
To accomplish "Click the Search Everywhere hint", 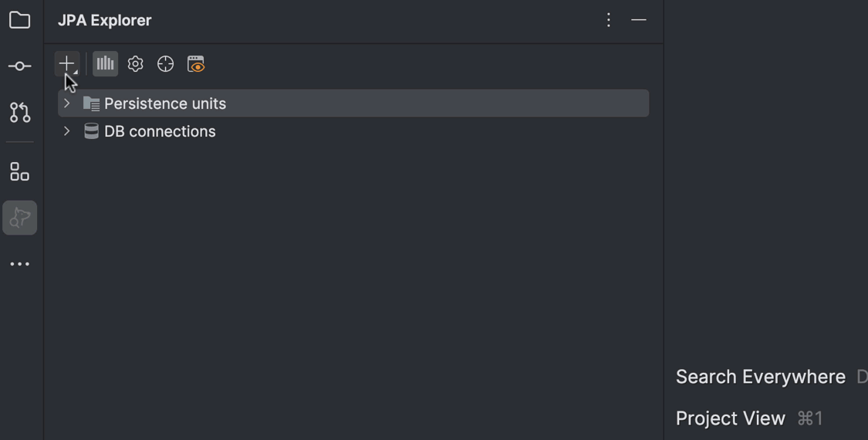I will tap(761, 377).
